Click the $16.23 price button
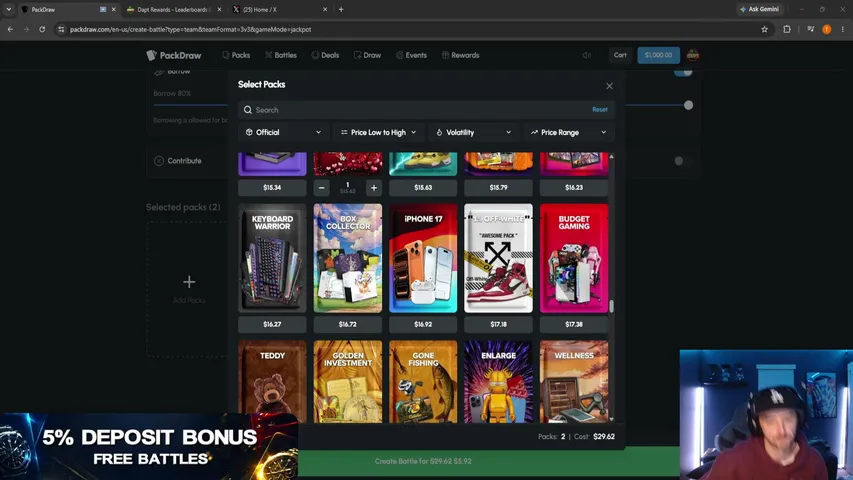 (574, 188)
